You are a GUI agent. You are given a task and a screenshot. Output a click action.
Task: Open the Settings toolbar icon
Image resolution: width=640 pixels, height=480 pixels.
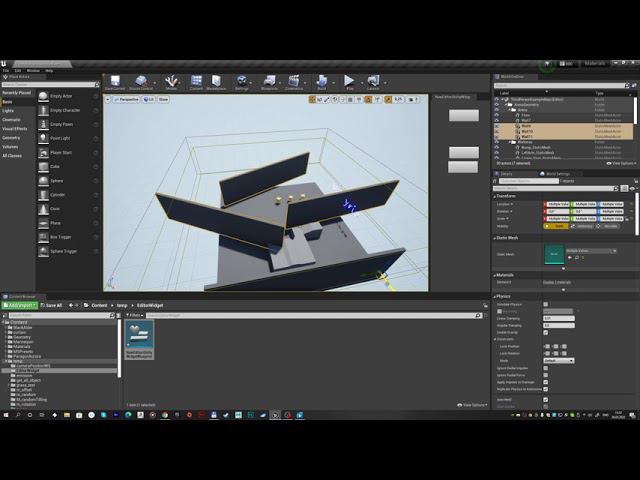point(241,81)
